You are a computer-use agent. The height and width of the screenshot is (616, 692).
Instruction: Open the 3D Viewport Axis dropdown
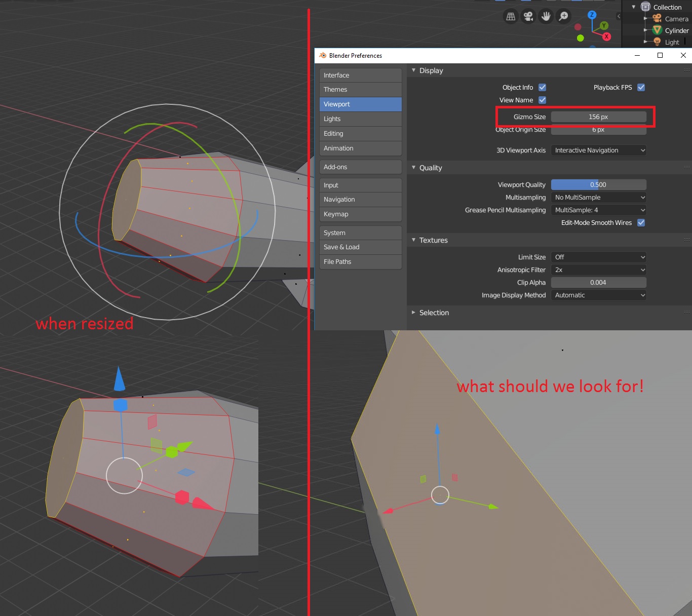point(599,150)
